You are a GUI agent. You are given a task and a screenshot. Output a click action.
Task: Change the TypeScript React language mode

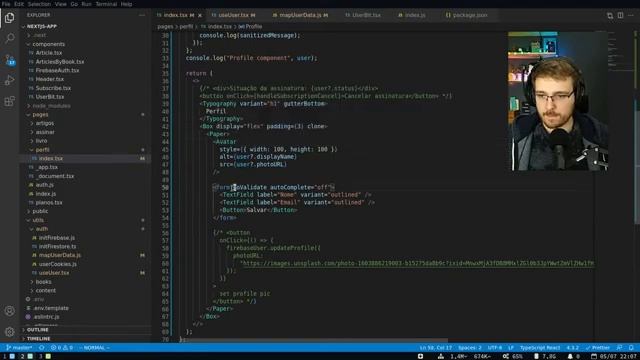[x=540, y=348]
